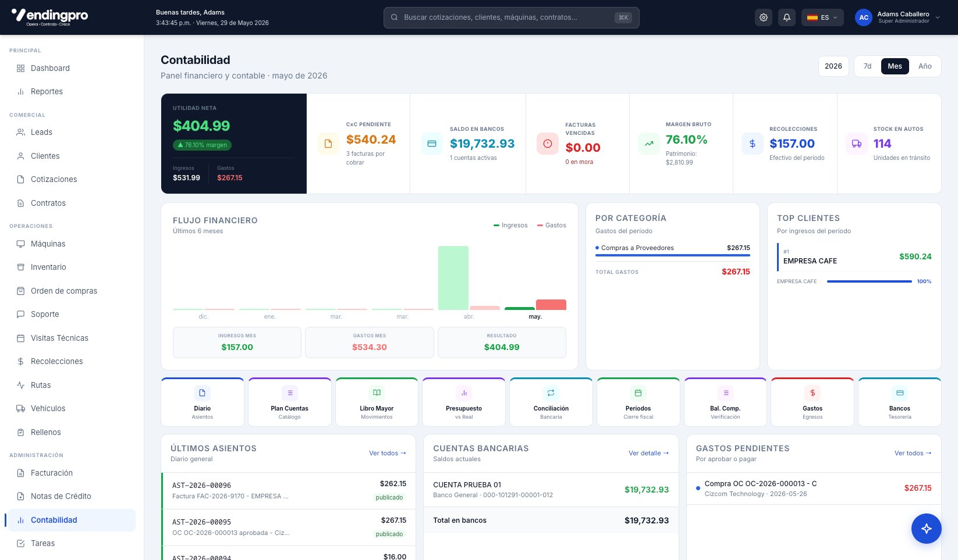Viewport: 958px width, 560px height.
Task: Open the Bal. Comp. verification tile
Action: click(725, 402)
